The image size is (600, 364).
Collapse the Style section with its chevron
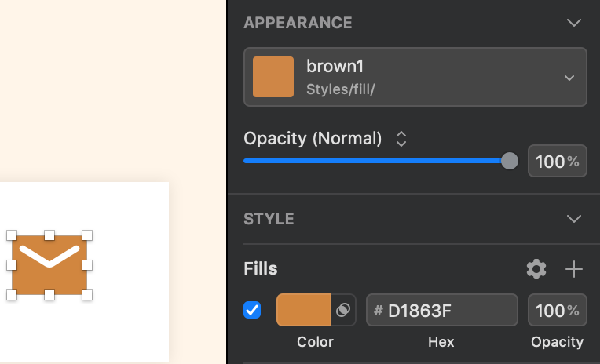coord(574,218)
